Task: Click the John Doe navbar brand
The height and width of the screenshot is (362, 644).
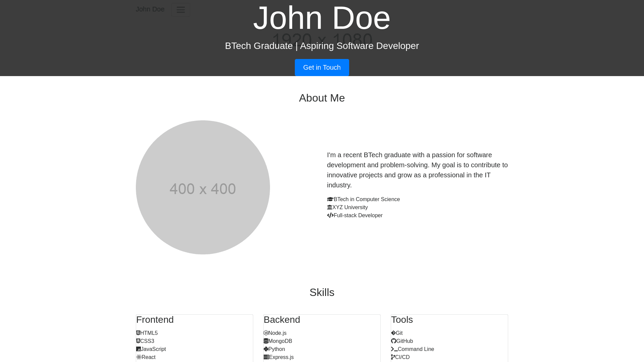Action: pos(150,9)
